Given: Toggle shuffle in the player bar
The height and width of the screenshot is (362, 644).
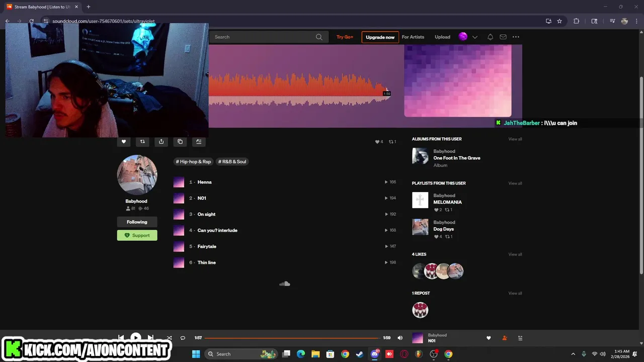Looking at the screenshot, I should [x=169, y=338].
